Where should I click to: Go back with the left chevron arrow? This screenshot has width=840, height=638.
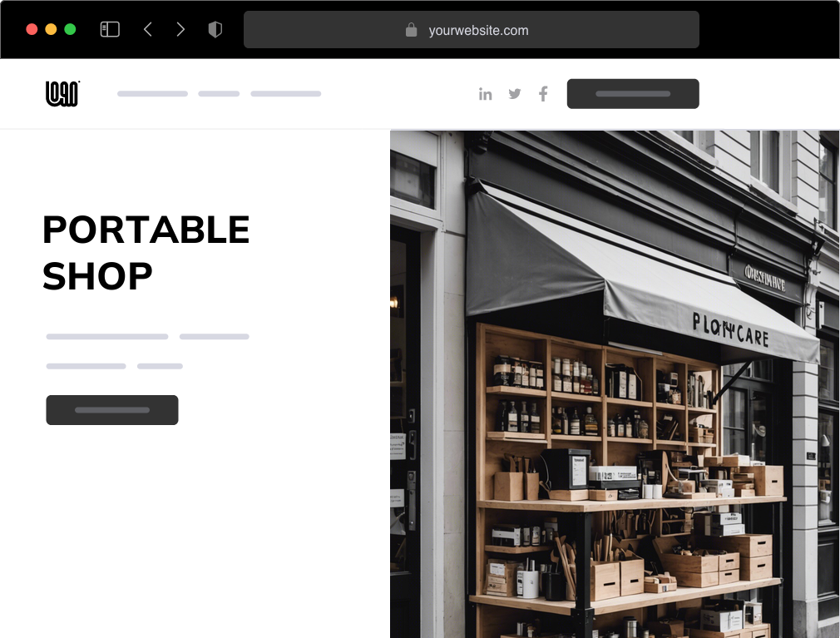(148, 29)
